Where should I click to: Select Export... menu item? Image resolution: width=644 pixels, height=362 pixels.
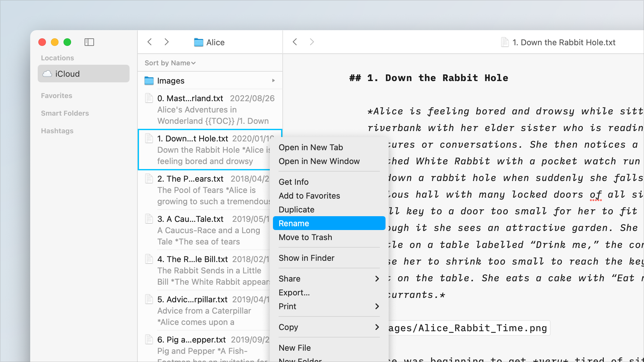[329, 293]
